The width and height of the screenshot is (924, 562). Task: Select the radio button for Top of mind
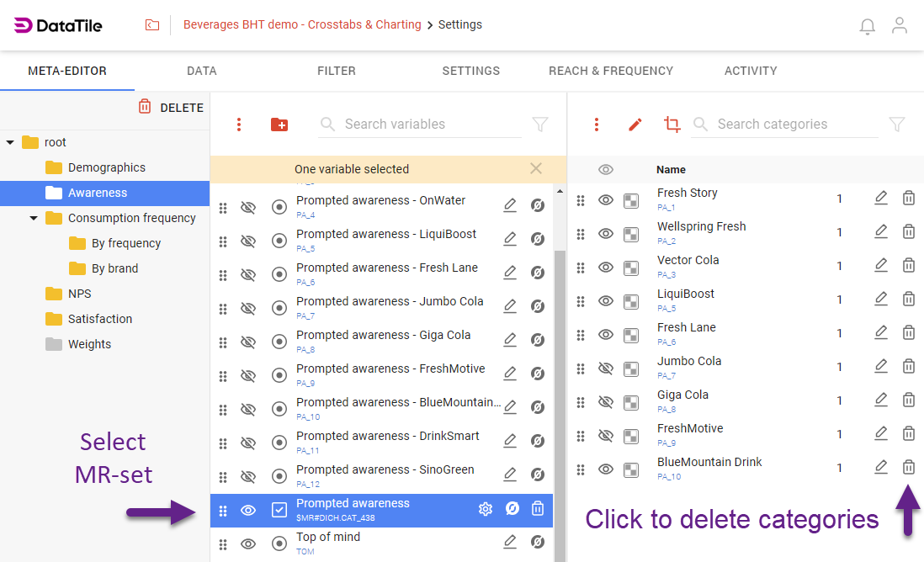click(x=279, y=541)
